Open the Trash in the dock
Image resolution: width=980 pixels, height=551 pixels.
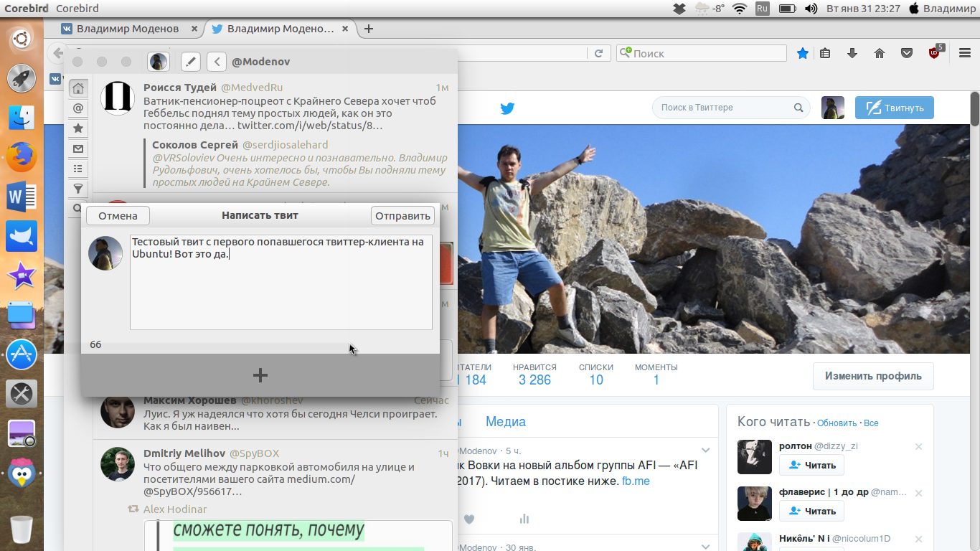click(21, 530)
